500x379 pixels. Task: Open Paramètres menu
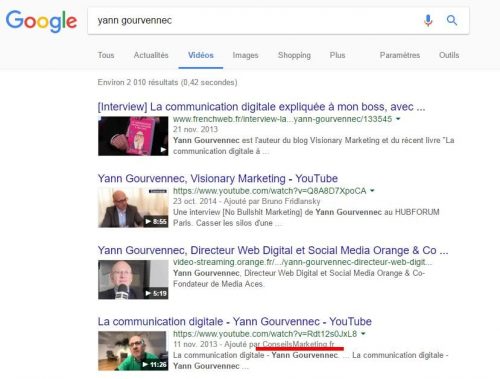coord(400,55)
